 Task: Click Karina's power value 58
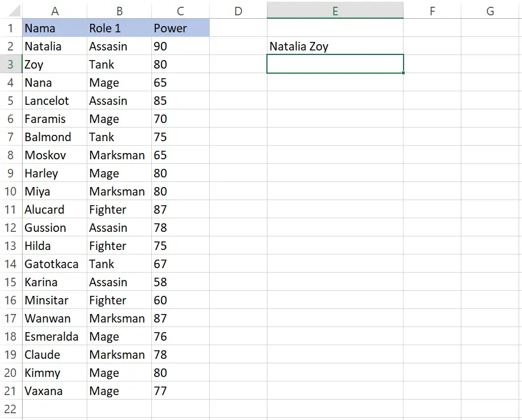coord(180,282)
